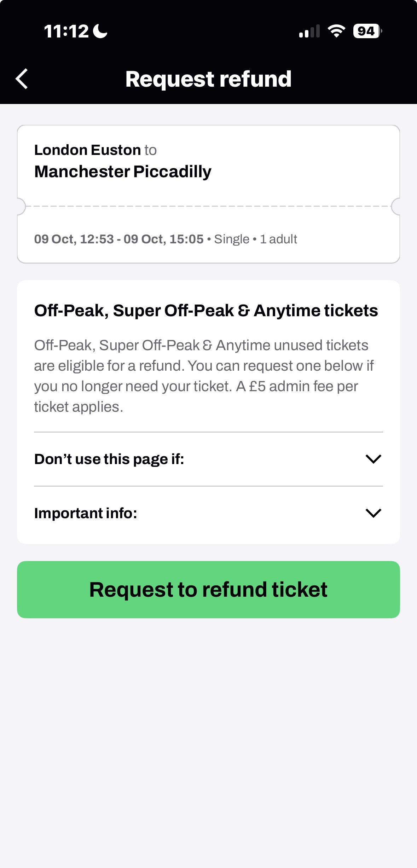Tap the 09 Oct 15:05 arrival time
Screen dimensions: 417x868
tap(163, 239)
